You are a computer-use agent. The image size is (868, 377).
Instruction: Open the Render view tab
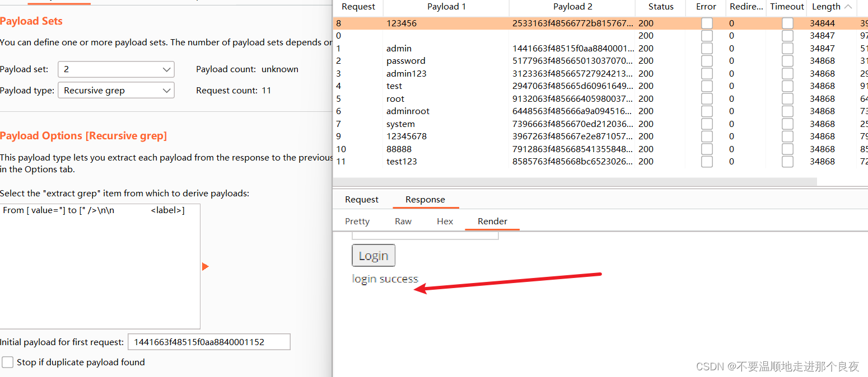pyautogui.click(x=493, y=222)
